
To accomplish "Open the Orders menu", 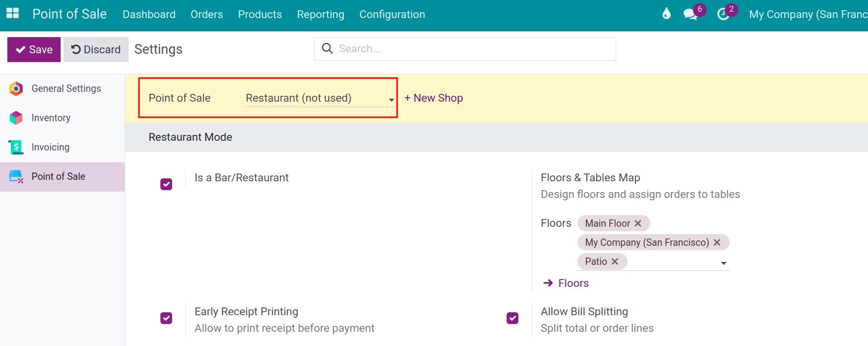I will [x=207, y=14].
